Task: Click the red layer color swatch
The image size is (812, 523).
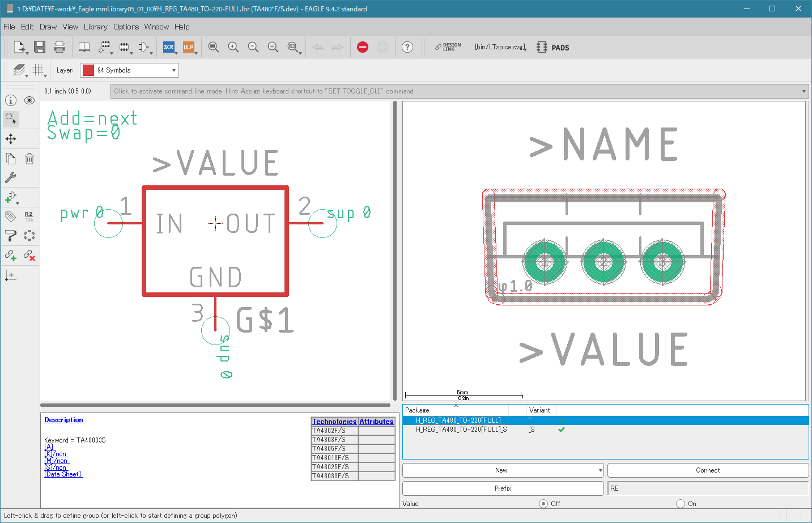Action: click(x=88, y=70)
